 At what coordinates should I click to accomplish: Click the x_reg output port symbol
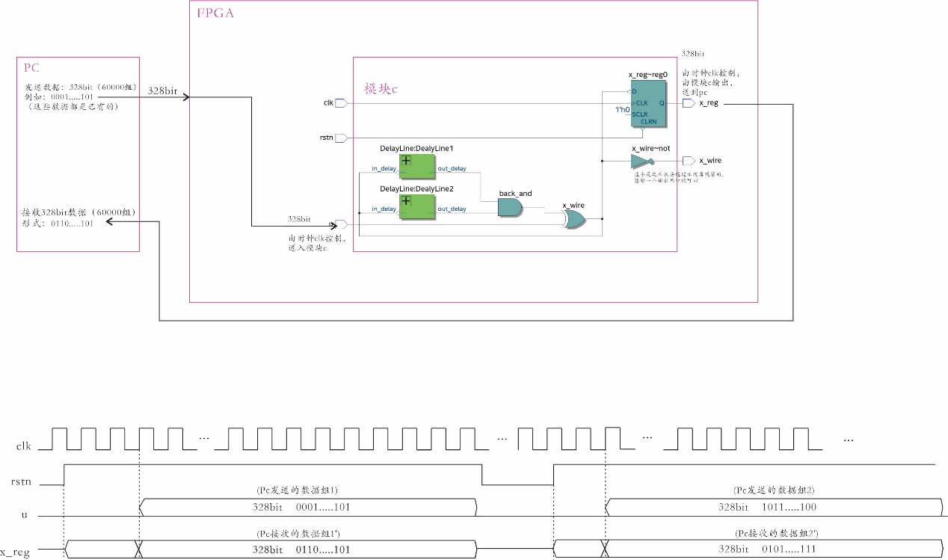(689, 103)
